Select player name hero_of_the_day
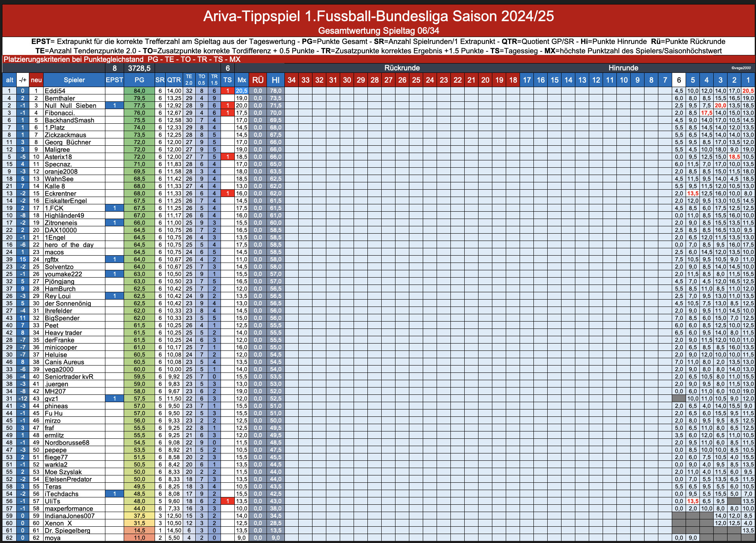This screenshot has width=756, height=543. tap(69, 245)
